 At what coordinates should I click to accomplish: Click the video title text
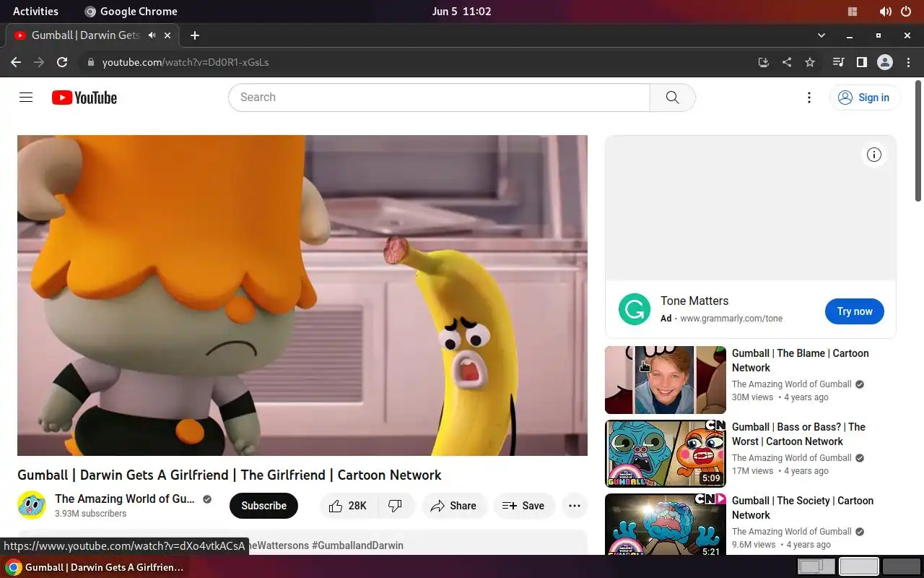[x=230, y=475]
